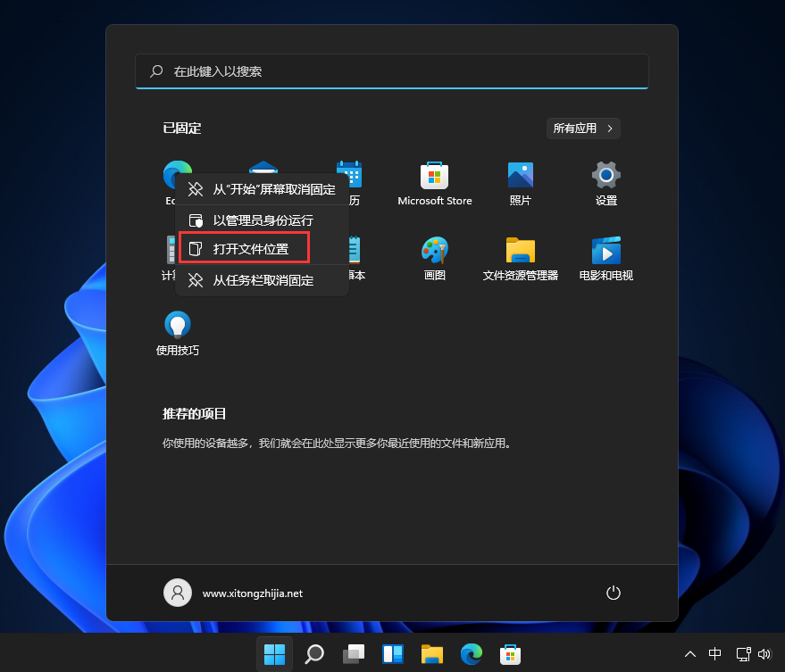Click the power button in Start menu

coord(614,593)
